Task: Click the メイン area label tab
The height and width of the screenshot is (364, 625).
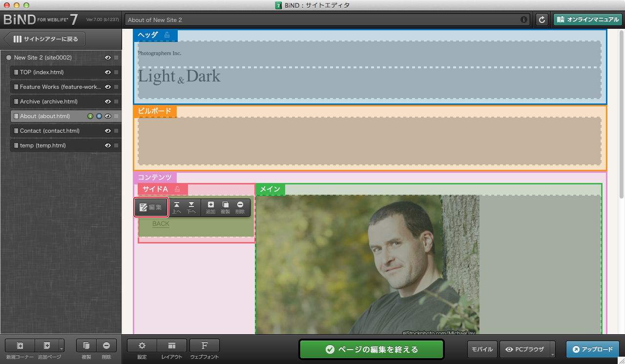Action: (270, 189)
